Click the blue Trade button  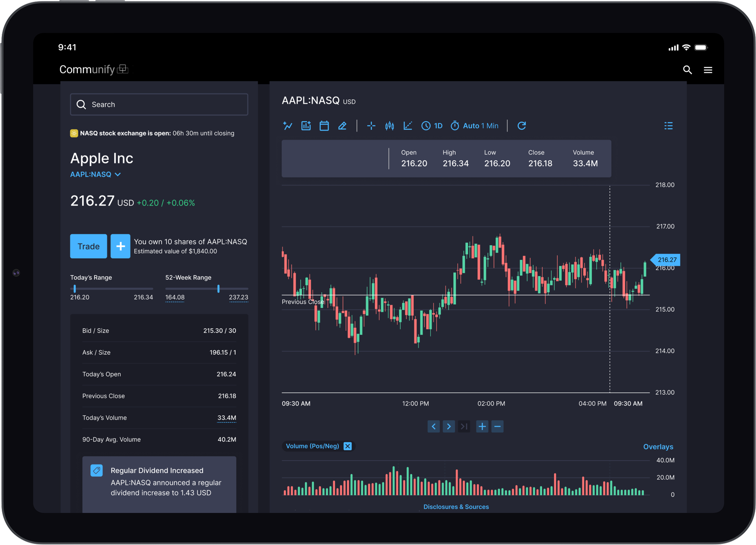tap(88, 246)
